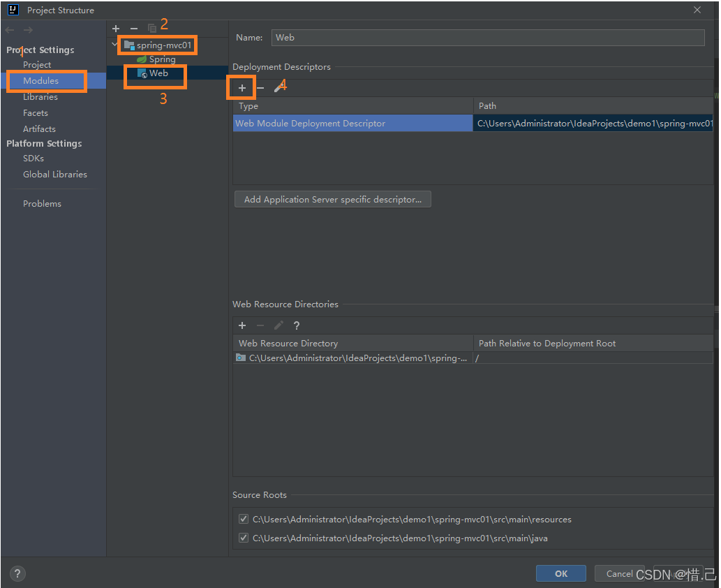721x588 pixels.
Task: Remove selected module with minus icon
Action: pyautogui.click(x=134, y=29)
